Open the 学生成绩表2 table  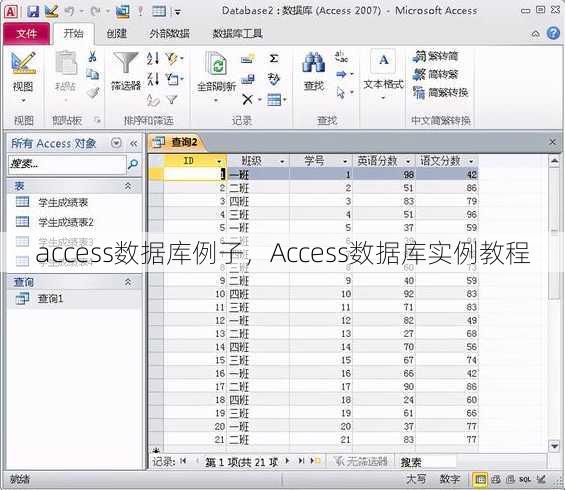pyautogui.click(x=55, y=222)
